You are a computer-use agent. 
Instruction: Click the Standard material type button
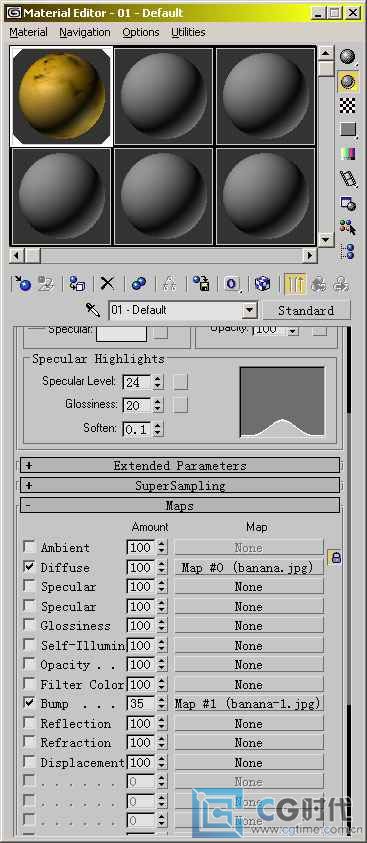tap(306, 311)
